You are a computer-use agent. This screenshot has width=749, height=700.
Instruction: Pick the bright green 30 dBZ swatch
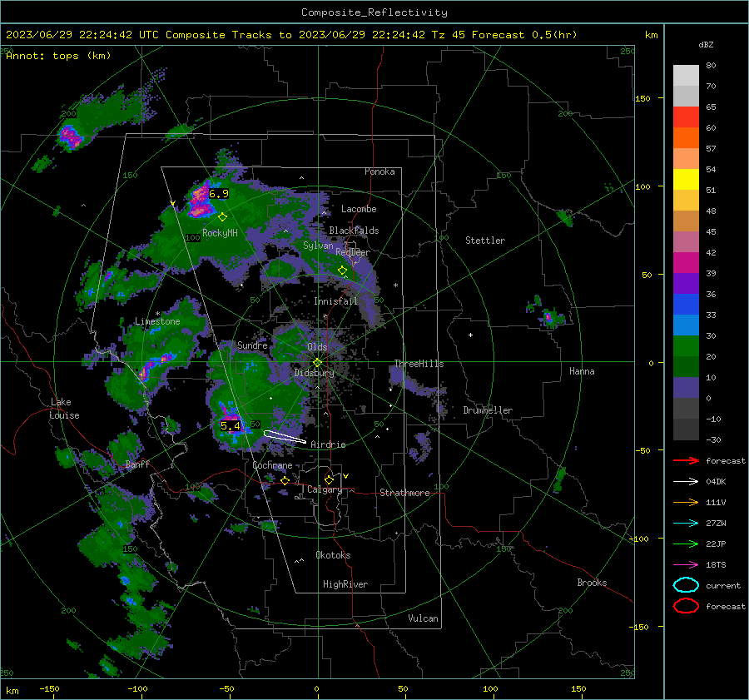(x=686, y=346)
